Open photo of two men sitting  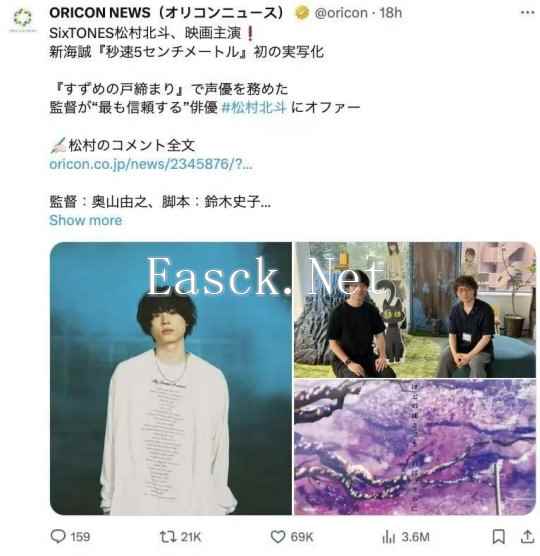[x=415, y=310]
